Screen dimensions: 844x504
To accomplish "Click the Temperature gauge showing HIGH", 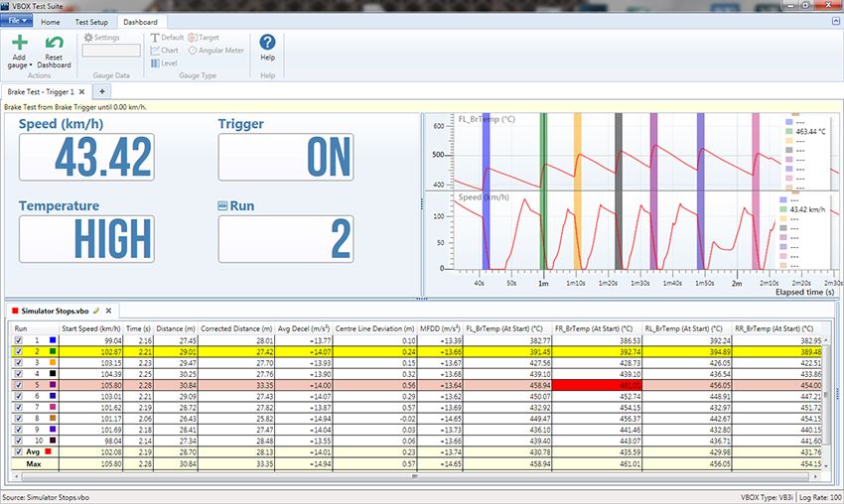I will pos(86,239).
